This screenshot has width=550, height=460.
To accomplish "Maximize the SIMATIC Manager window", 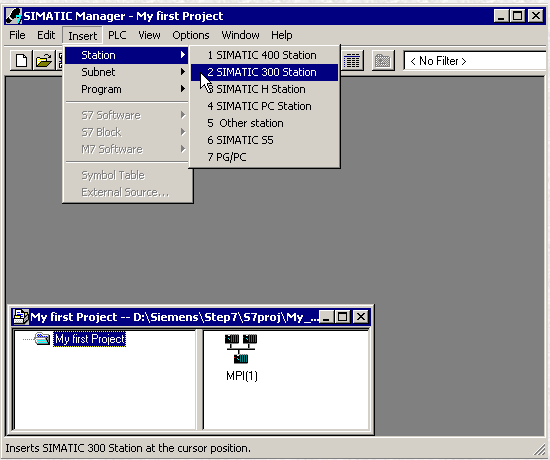I will coord(518,16).
